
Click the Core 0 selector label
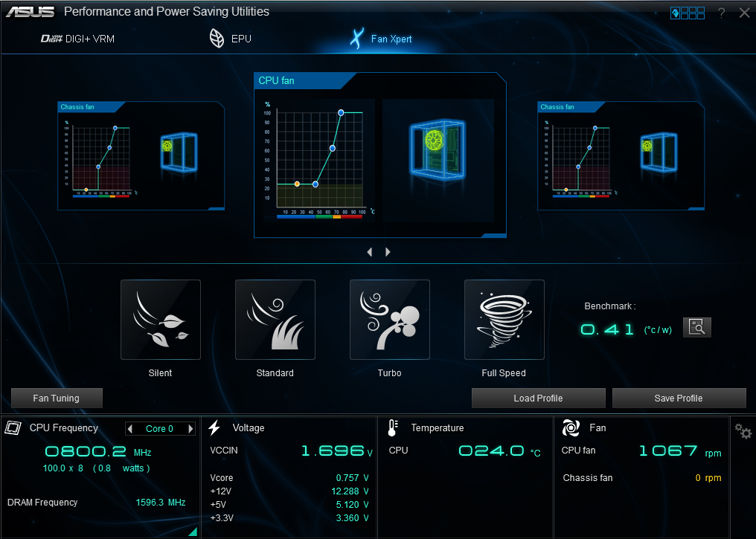point(159,429)
